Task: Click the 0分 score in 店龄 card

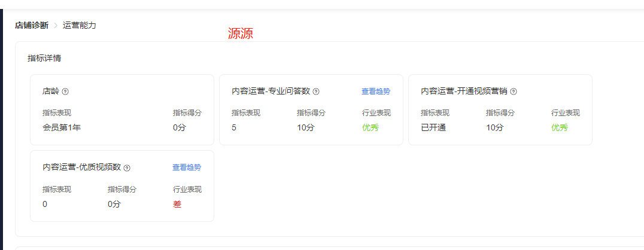Action: [x=180, y=127]
